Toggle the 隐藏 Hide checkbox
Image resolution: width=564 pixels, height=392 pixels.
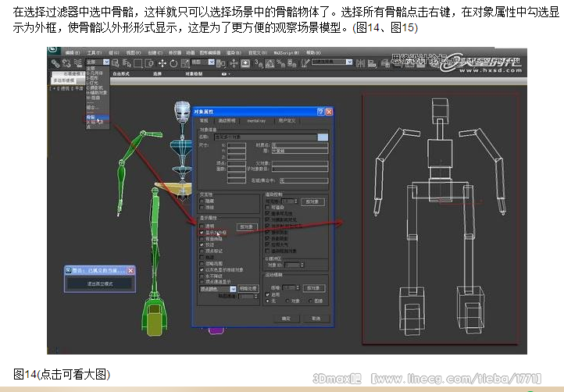point(202,201)
